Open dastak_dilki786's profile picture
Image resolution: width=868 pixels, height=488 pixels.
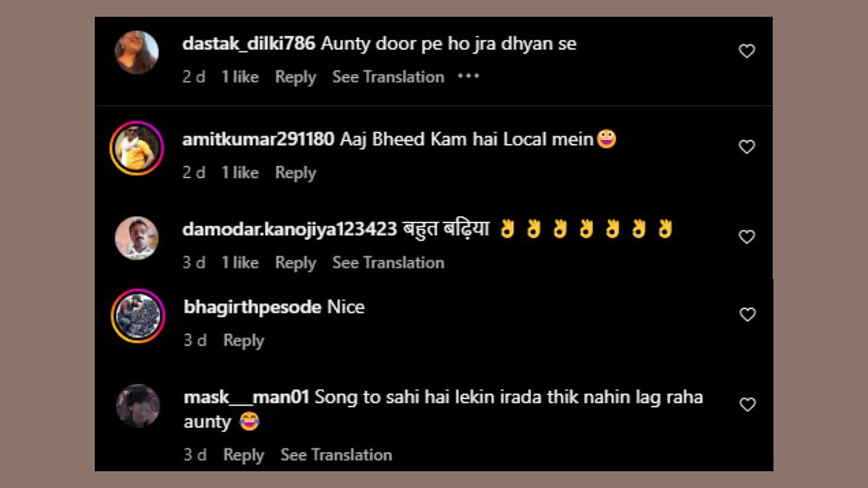(137, 52)
